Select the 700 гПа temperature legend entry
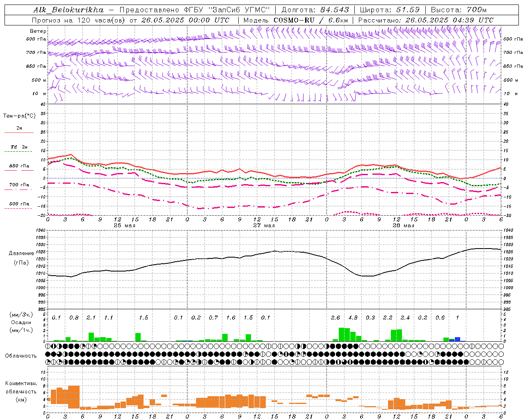 (x=19, y=185)
